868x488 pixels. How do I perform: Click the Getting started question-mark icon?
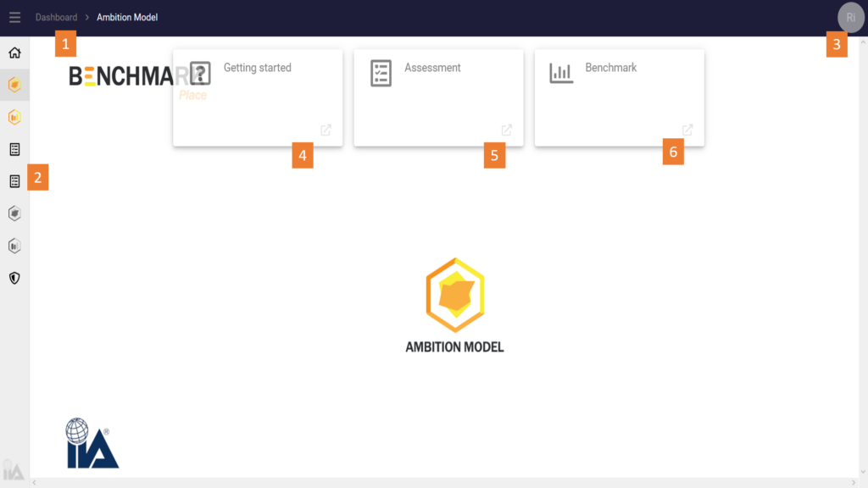[x=200, y=73]
